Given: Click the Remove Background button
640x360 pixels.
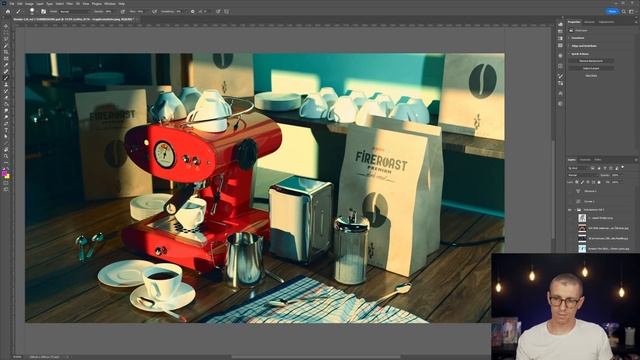Looking at the screenshot, I should (591, 61).
